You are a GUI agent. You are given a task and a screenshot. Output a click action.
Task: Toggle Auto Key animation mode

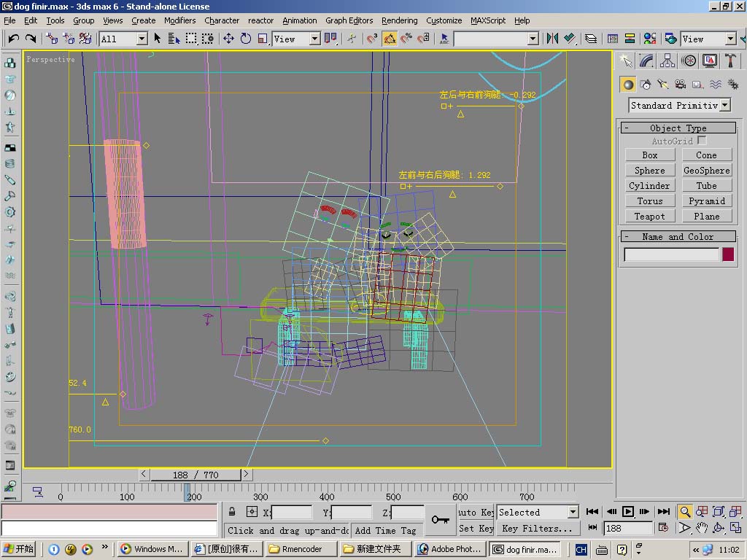(x=476, y=512)
